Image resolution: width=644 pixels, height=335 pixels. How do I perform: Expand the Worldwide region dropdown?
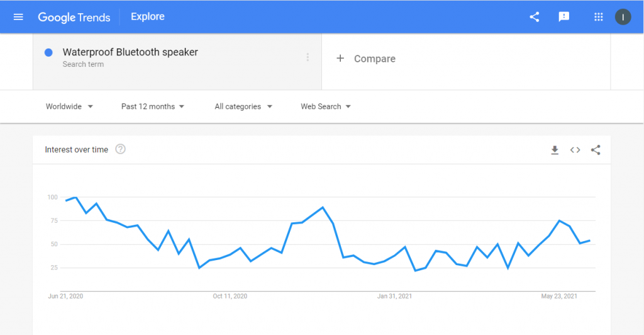point(69,106)
